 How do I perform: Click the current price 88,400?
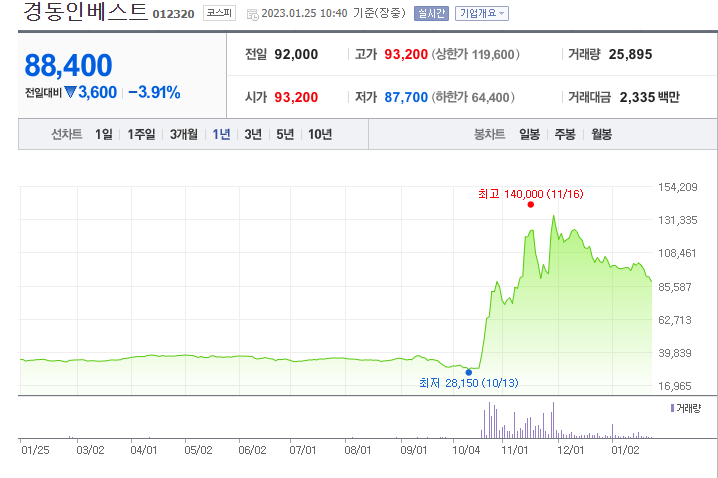coord(68,65)
